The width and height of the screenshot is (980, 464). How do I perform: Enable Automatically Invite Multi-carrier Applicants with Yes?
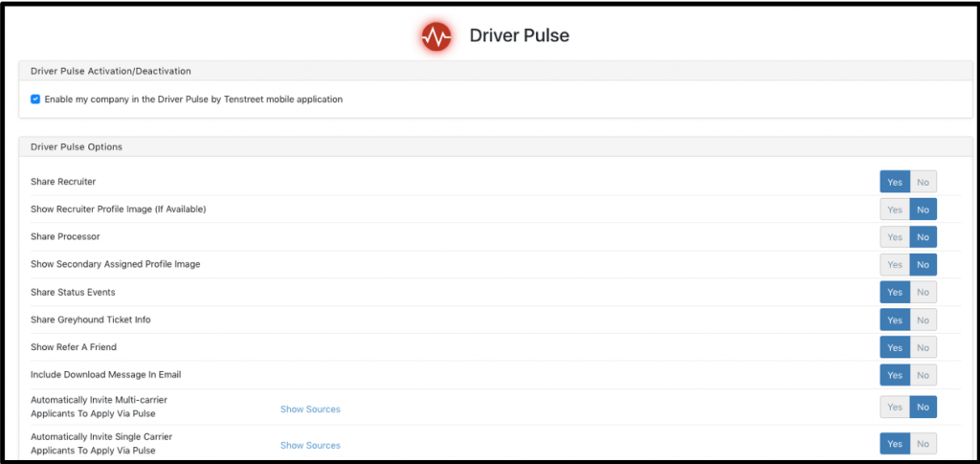tap(895, 408)
